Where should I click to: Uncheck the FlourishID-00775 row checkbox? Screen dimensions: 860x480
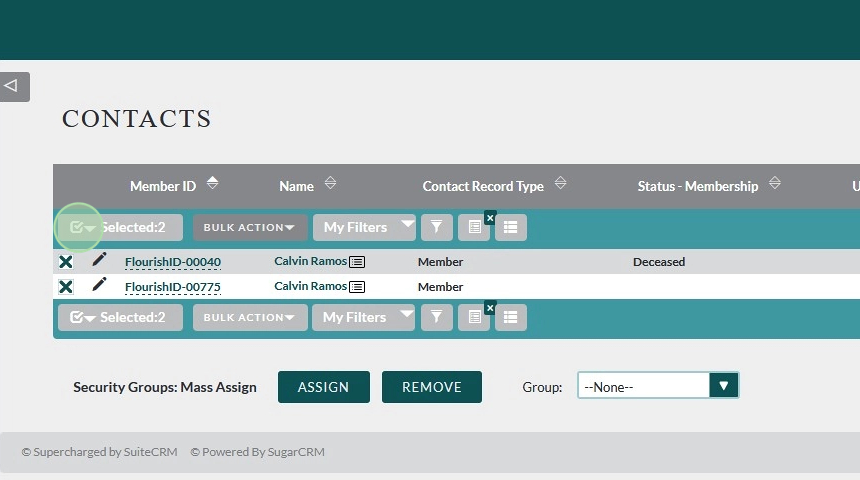65,287
